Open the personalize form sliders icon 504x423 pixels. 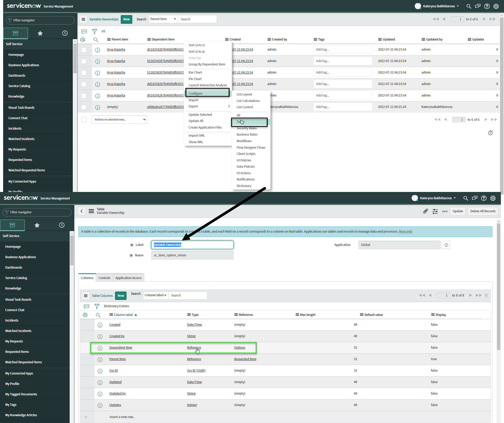click(435, 211)
